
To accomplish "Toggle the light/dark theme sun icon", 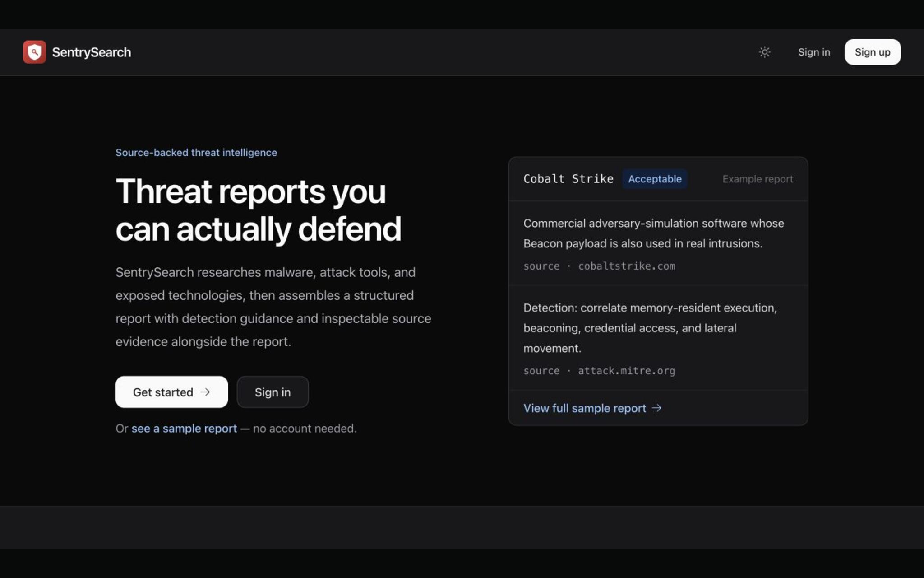I will point(764,52).
